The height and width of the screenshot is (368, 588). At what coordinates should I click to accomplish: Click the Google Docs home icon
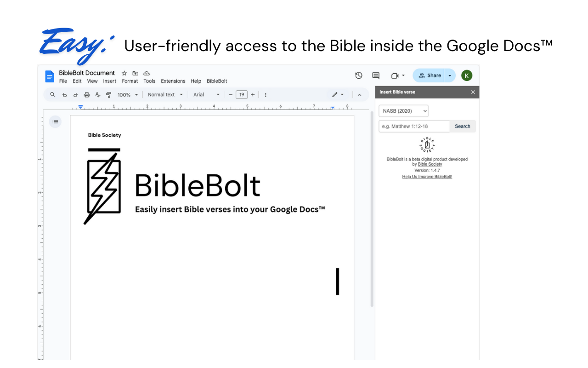coord(49,76)
